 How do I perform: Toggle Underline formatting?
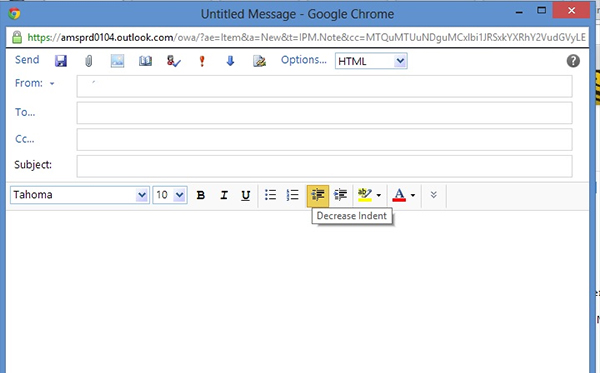coord(246,195)
